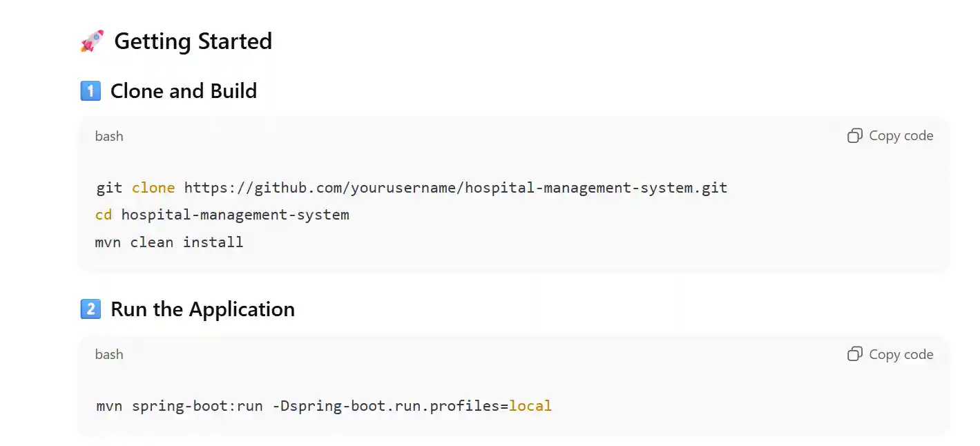980x446 pixels.
Task: Click the highlighted "cd" keyword
Action: 104,215
